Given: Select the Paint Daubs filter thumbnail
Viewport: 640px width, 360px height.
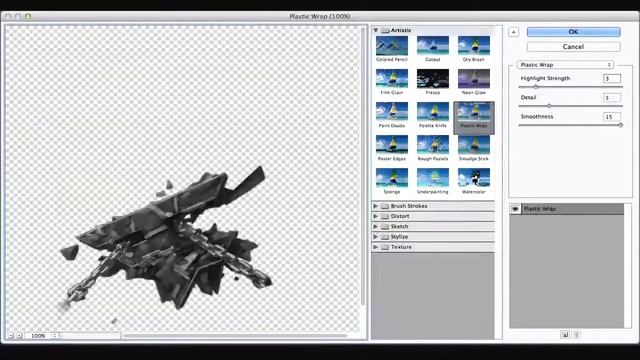Looking at the screenshot, I should point(392,112).
